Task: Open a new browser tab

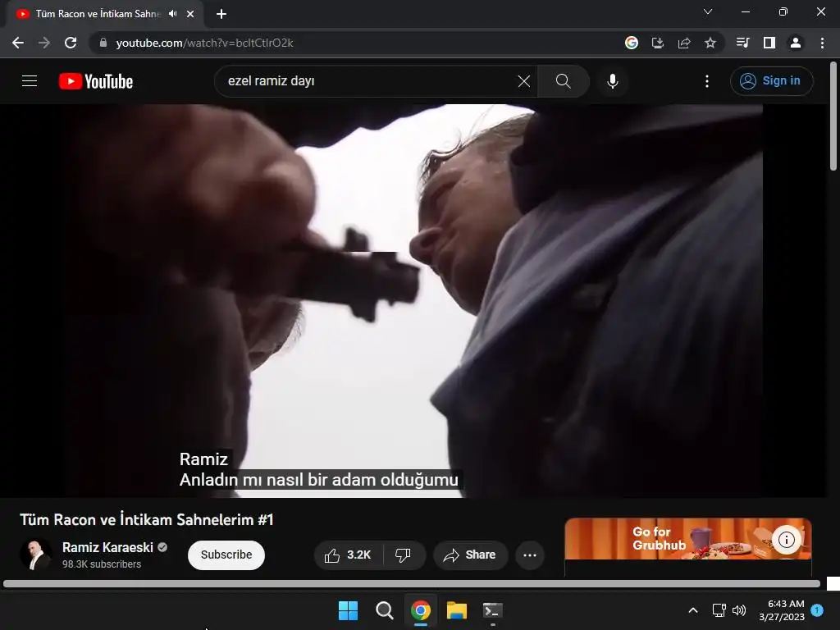Action: 221,14
